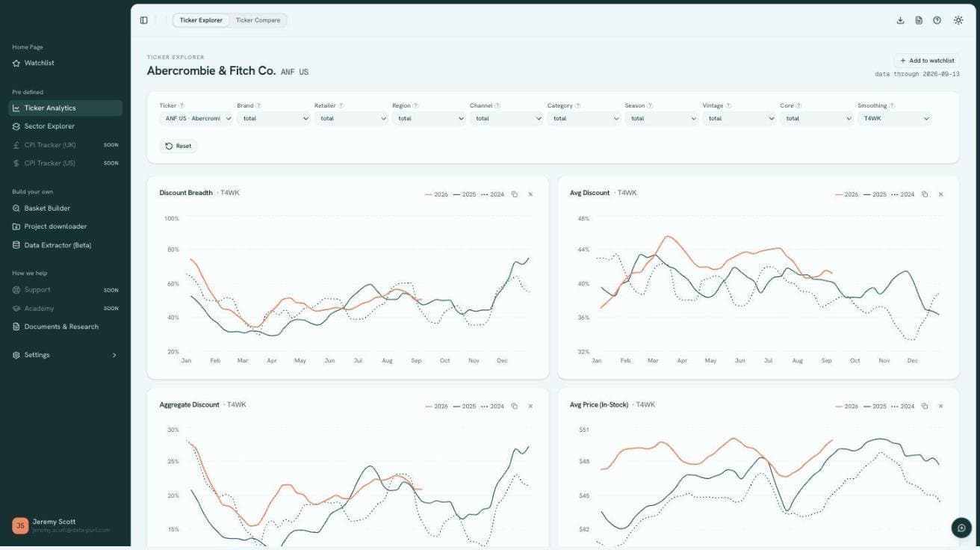
Task: Click the help icon beside Smoothing label
Action: pyautogui.click(x=892, y=106)
